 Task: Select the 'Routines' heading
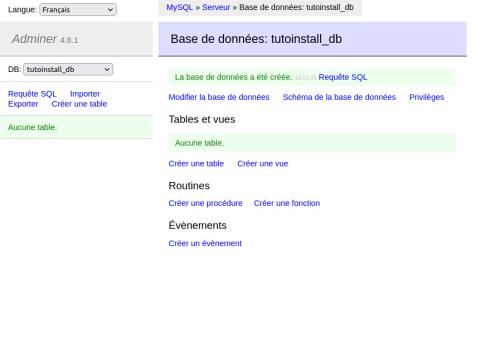pos(189,186)
